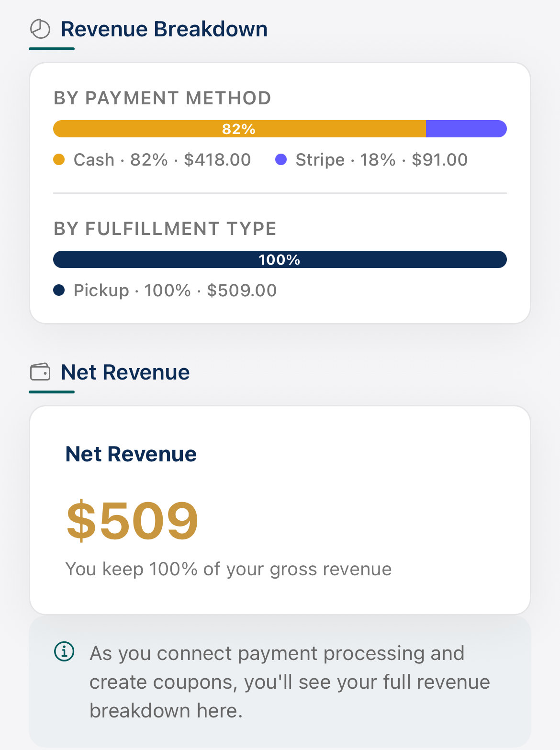Click the Stripe 18% $91.00 legend text
Viewport: 560px width, 750px height.
(381, 159)
